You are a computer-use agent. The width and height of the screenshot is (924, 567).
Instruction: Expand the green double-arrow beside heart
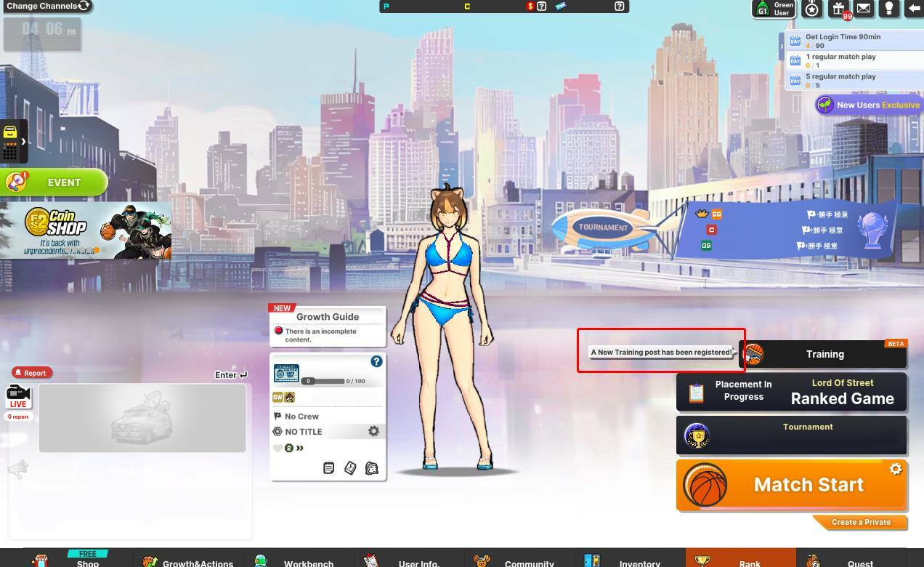[x=300, y=448]
